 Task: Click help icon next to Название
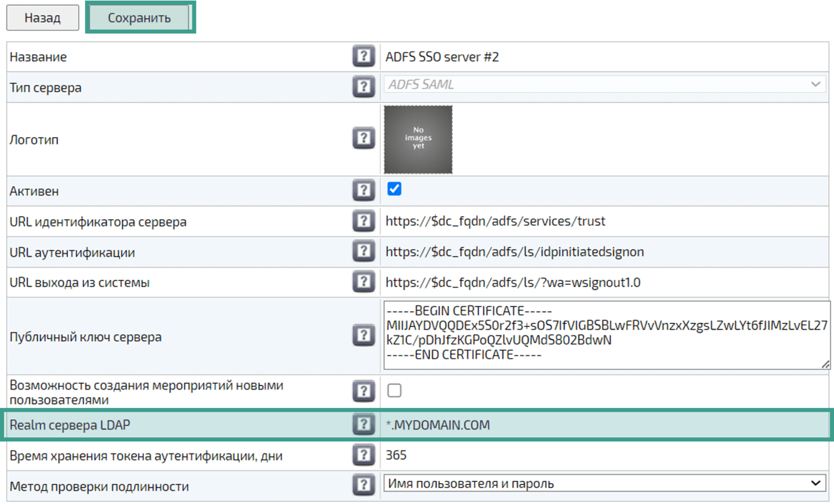coord(363,57)
